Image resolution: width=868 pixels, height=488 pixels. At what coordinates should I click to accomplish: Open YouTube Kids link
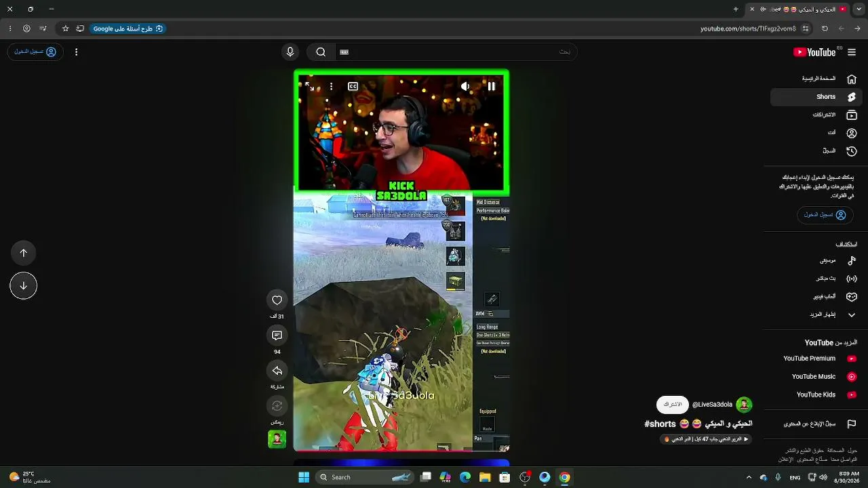pos(816,394)
